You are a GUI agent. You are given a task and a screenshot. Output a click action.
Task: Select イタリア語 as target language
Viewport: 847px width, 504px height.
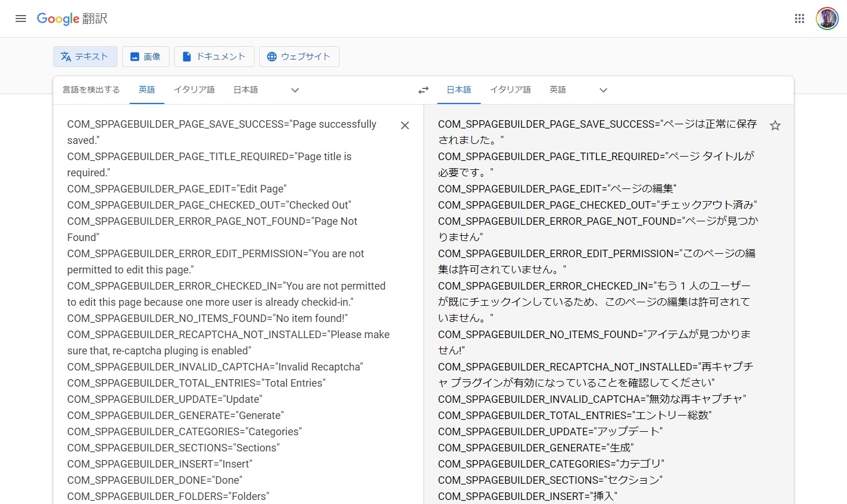tap(510, 90)
